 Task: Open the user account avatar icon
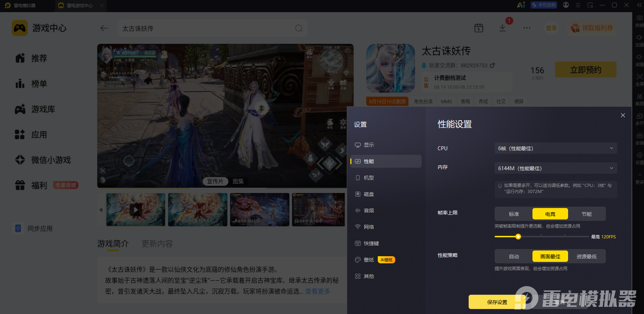pyautogui.click(x=566, y=5)
